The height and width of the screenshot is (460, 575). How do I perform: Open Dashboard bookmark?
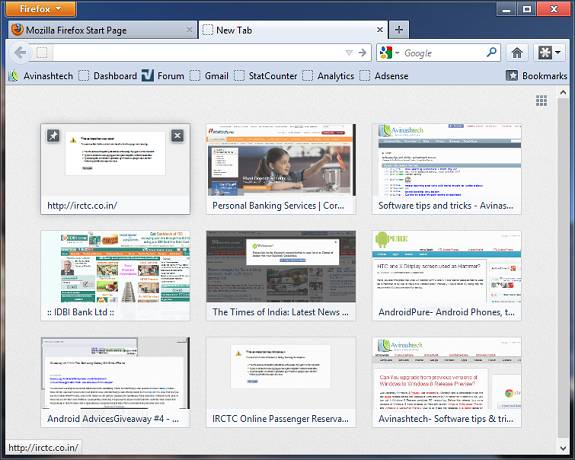[108, 76]
